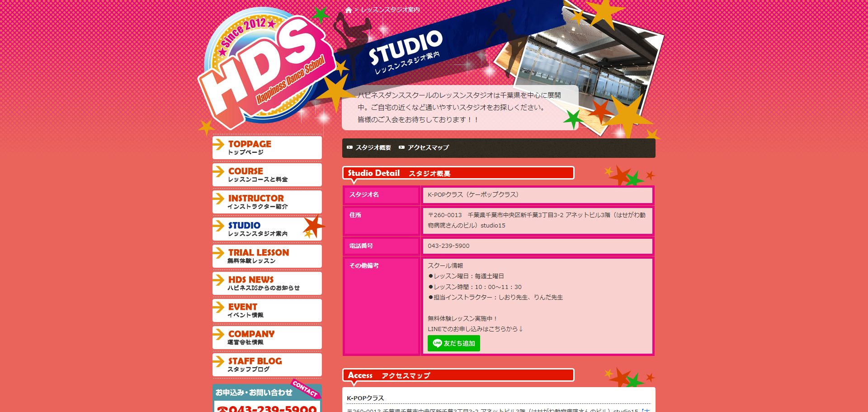Click the small arrow icon before スタジオ概要
The image size is (868, 412).
click(x=349, y=147)
